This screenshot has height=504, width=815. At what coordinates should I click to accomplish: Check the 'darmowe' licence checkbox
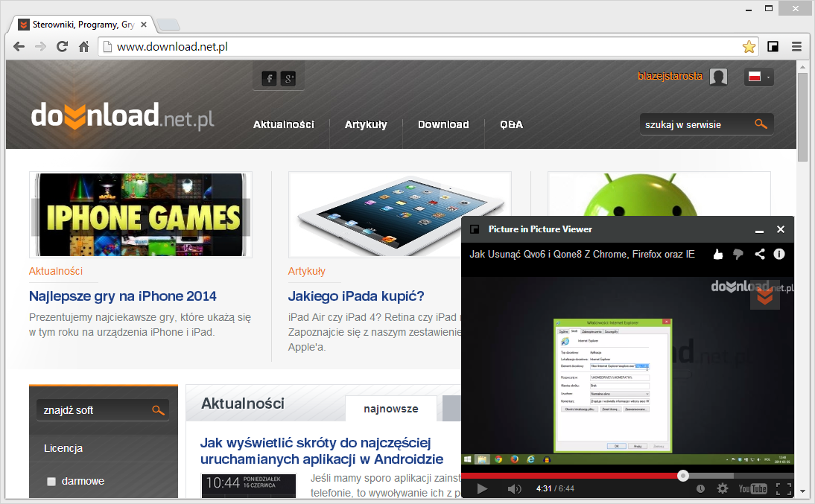point(51,481)
